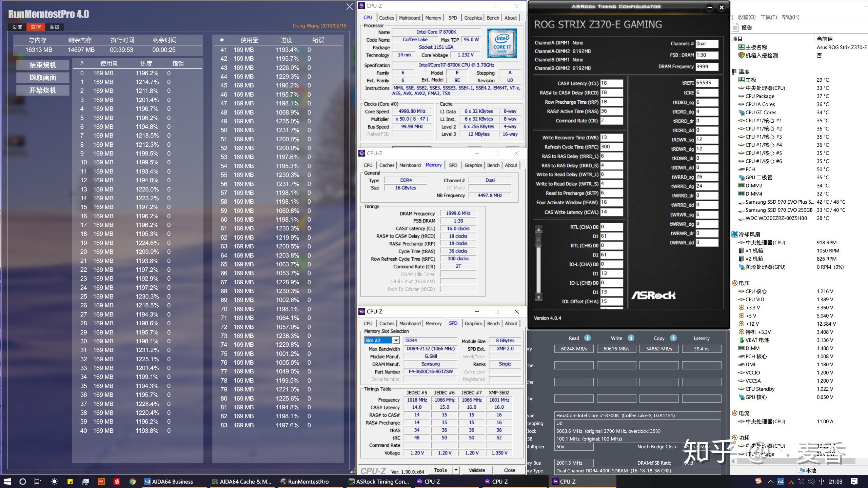
Task: Switch to 高级 tab in RunMemtestPro
Action: point(54,27)
